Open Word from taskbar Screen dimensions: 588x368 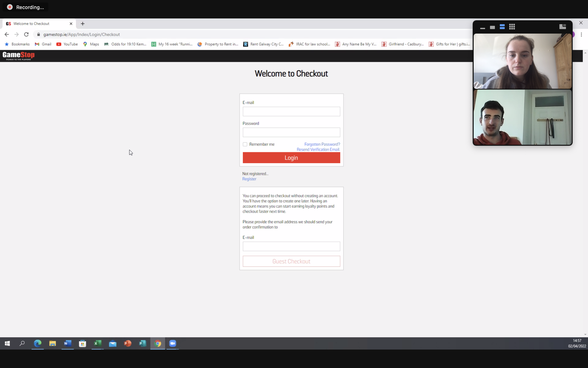pyautogui.click(x=68, y=343)
